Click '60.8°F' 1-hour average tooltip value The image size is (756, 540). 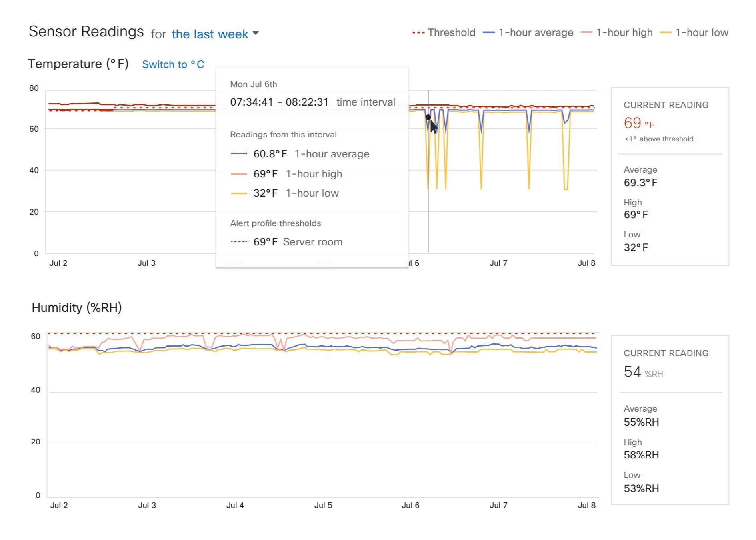270,154
